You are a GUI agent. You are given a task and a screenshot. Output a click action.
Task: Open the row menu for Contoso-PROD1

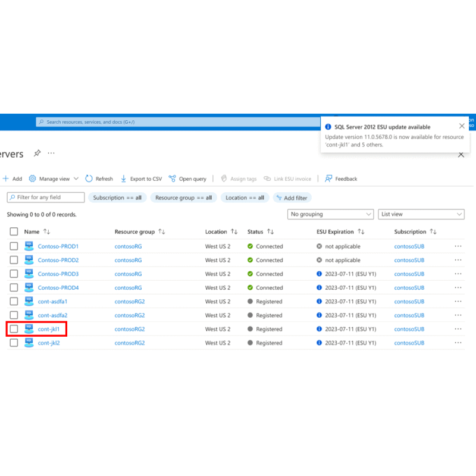[x=458, y=246]
